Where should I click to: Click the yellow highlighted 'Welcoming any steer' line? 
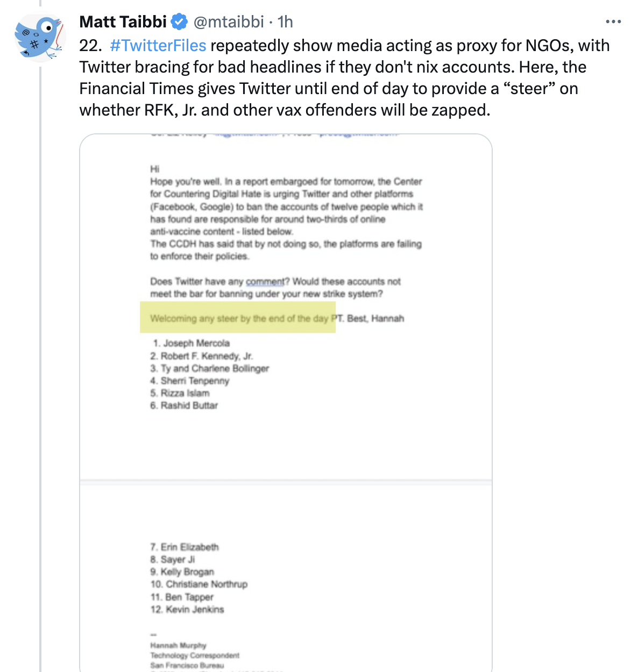(238, 318)
